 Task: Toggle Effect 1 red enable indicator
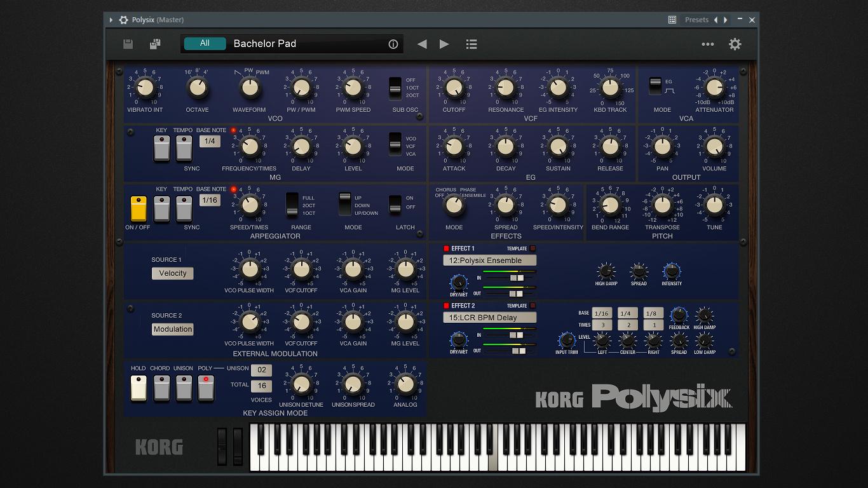[446, 248]
